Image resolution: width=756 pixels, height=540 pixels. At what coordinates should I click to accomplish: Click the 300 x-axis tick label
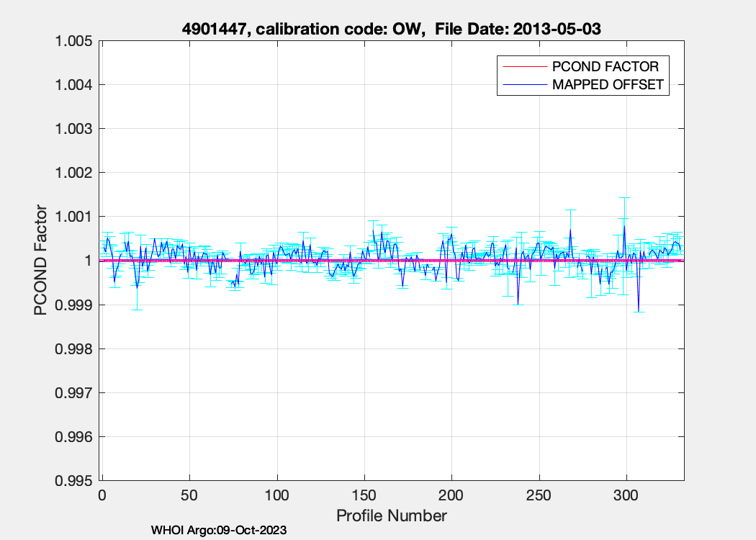point(626,495)
